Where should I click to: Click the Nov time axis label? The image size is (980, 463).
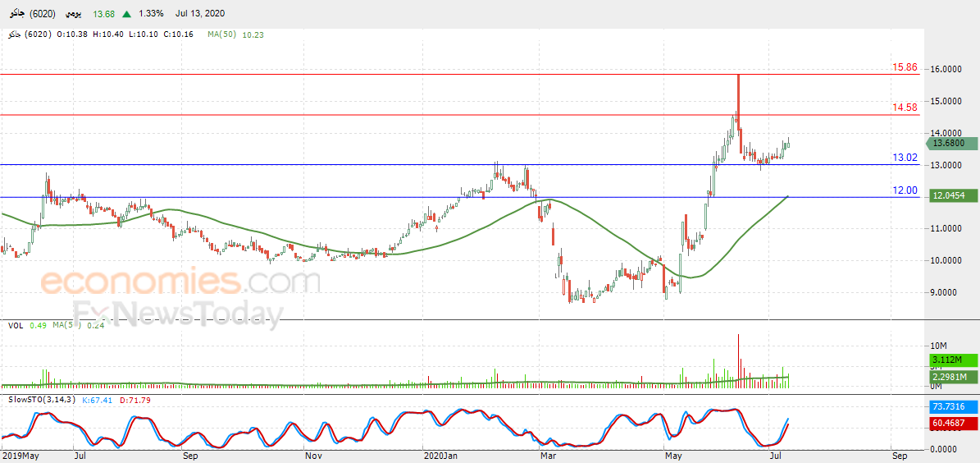tap(313, 456)
